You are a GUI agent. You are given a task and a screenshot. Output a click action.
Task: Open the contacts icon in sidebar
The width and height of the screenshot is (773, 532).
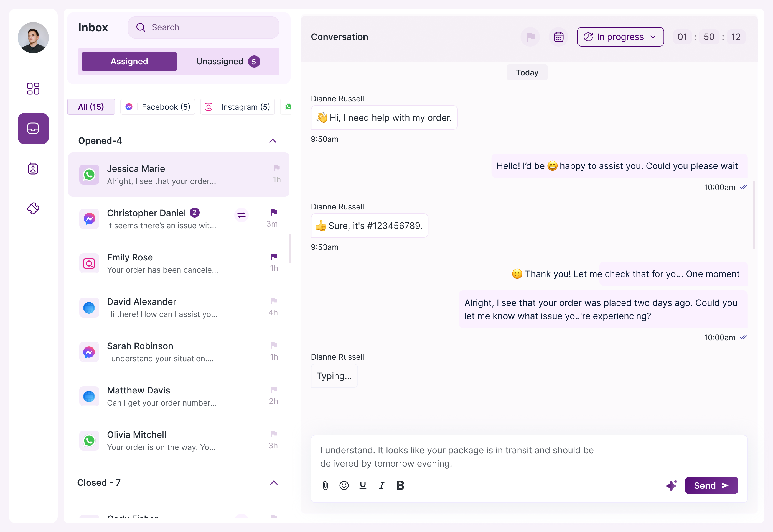(x=33, y=169)
